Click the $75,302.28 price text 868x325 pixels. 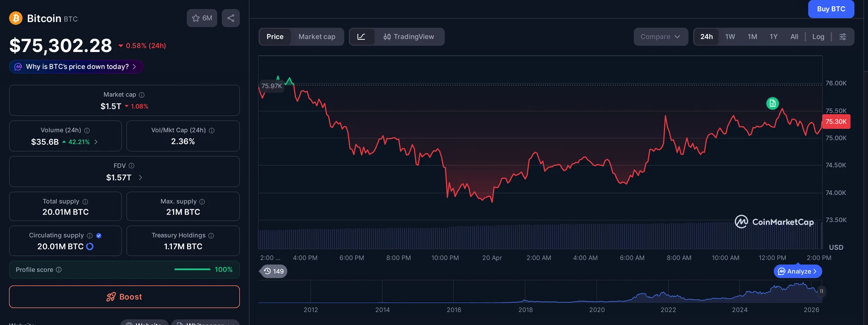[x=61, y=46]
